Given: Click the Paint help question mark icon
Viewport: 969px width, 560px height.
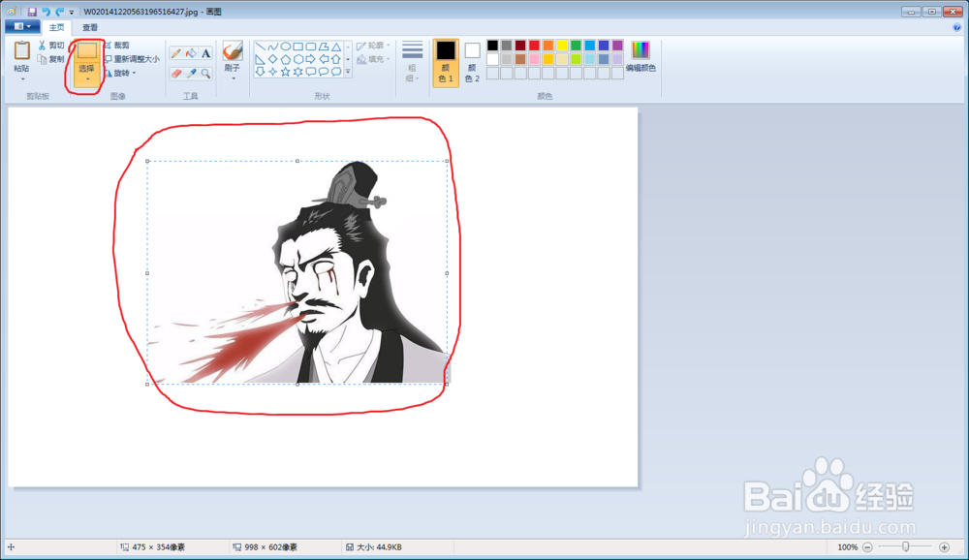Looking at the screenshot, I should 957,27.
